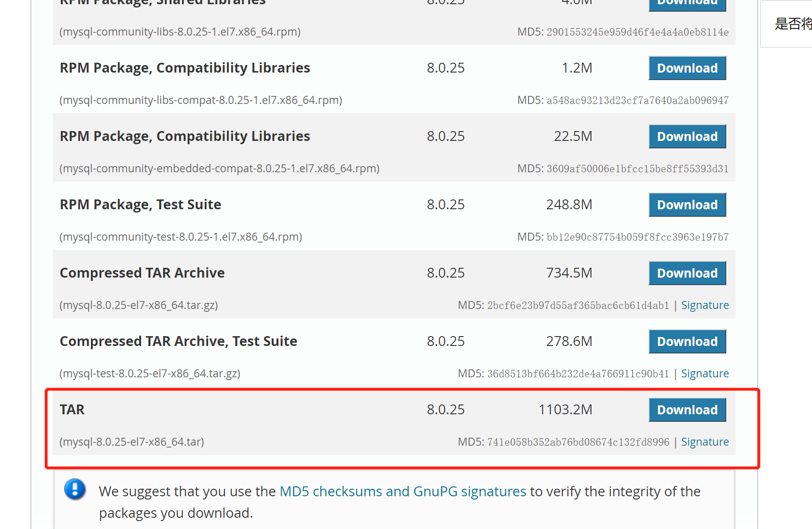
Task: Click the MD5 value starting with a548ac93
Action: [x=638, y=100]
